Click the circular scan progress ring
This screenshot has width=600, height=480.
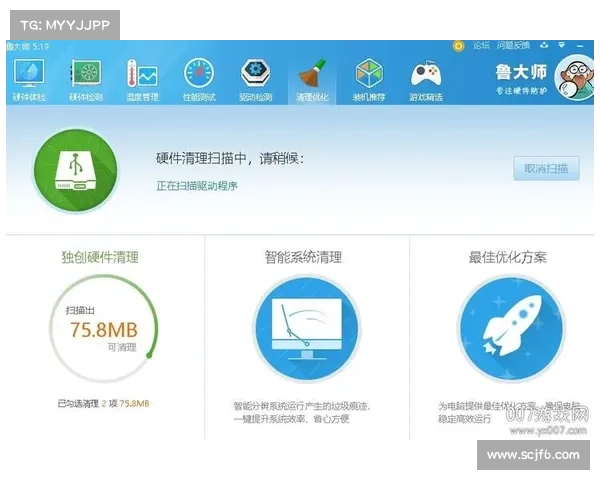point(103,328)
